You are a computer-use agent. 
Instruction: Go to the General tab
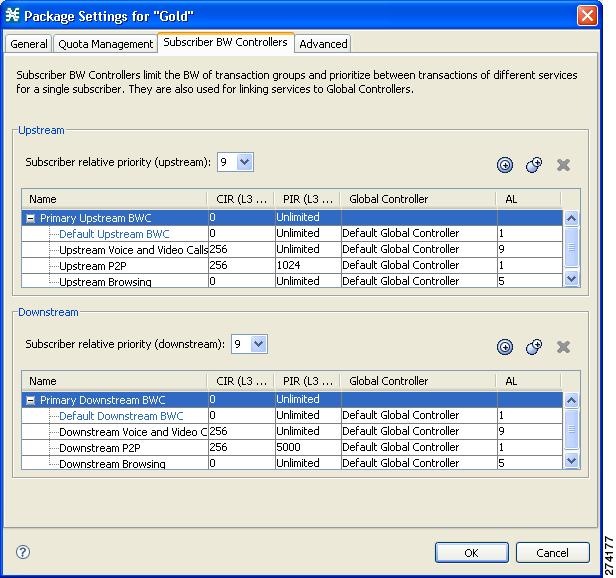(29, 44)
